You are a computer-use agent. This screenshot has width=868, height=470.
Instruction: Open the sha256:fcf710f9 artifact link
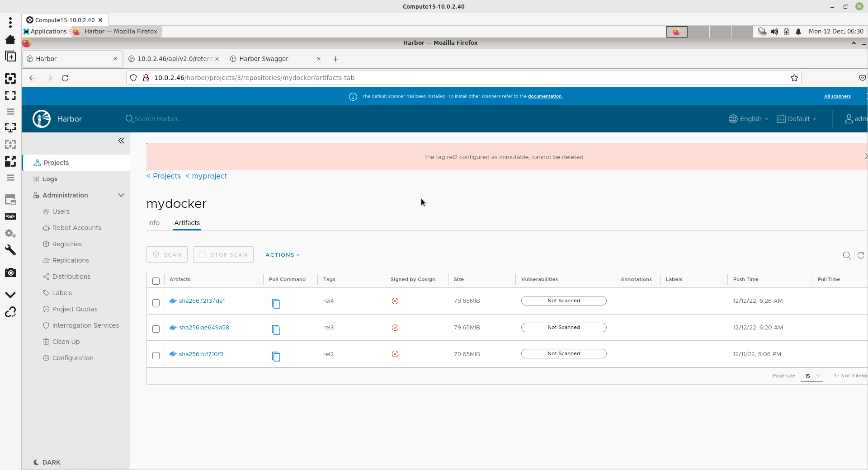point(201,354)
